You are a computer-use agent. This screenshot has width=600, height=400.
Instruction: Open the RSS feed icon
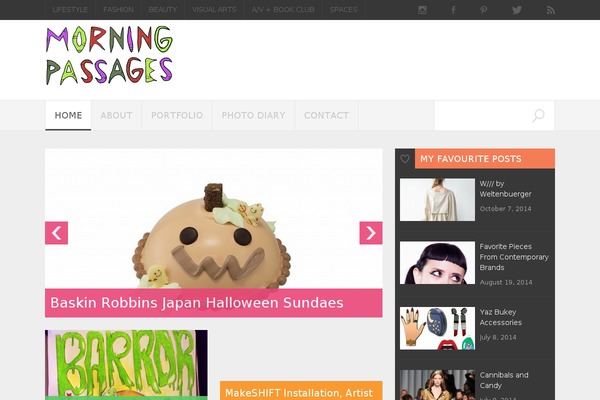[551, 10]
